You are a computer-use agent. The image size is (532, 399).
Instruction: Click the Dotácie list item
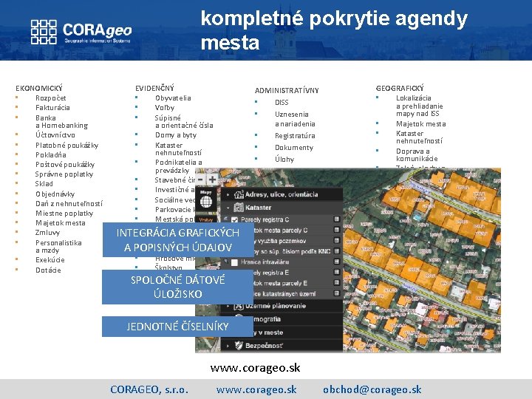coord(48,270)
